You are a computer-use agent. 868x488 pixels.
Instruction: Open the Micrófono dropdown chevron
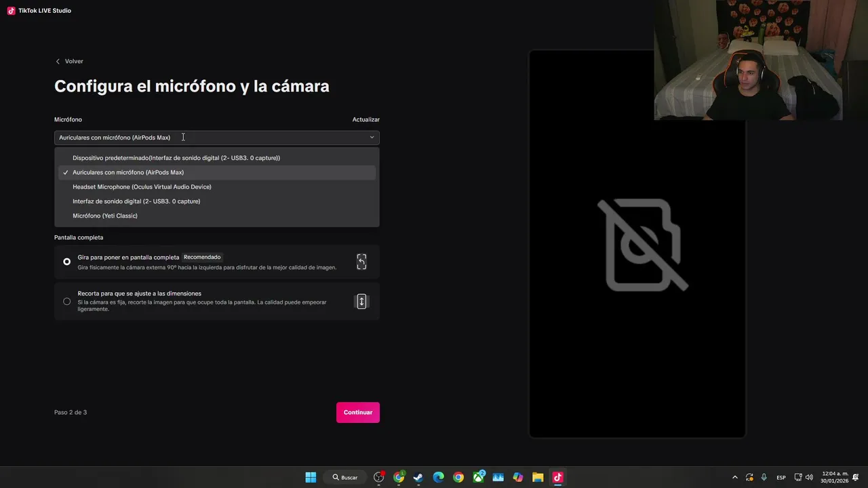click(x=372, y=138)
